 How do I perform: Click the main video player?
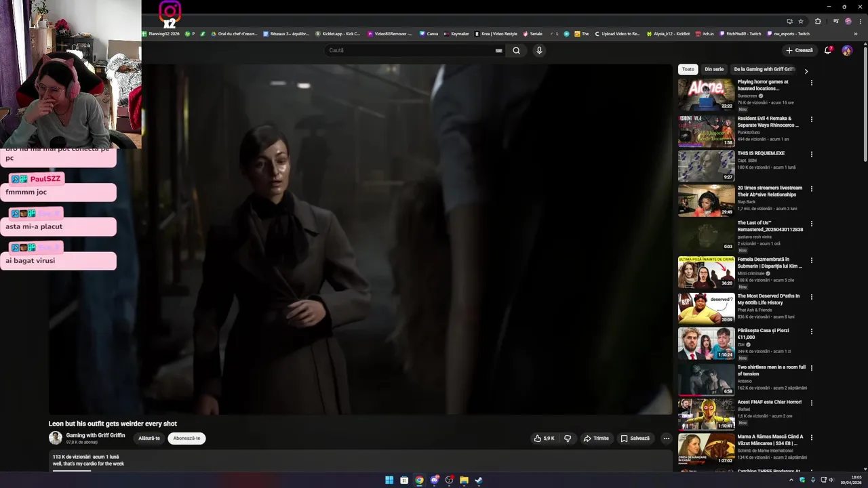(x=360, y=239)
